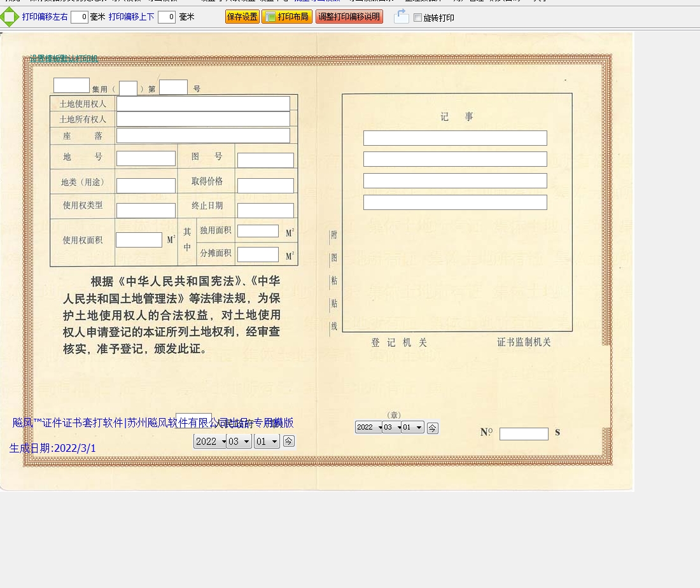
Task: Open the month dropdown in left-page date
Action: (x=239, y=441)
